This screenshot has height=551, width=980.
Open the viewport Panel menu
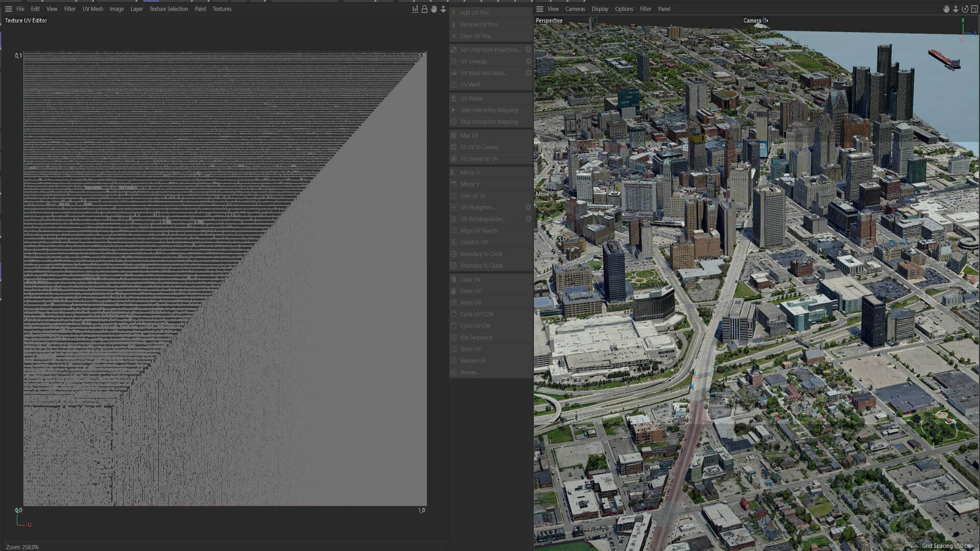pos(664,9)
